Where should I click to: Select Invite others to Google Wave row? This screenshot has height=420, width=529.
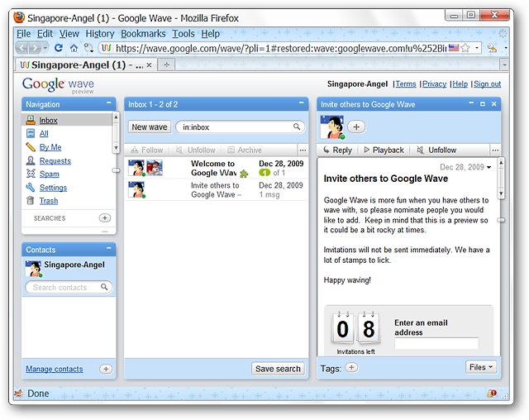click(x=216, y=190)
